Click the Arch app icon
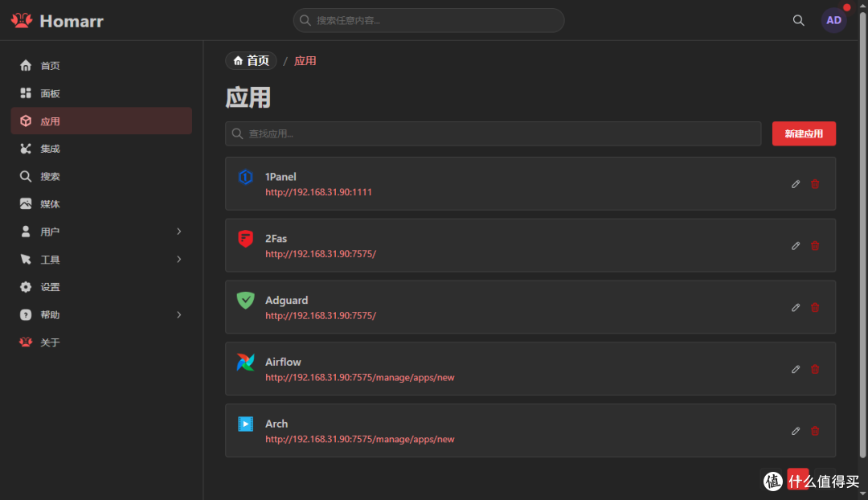 245,424
